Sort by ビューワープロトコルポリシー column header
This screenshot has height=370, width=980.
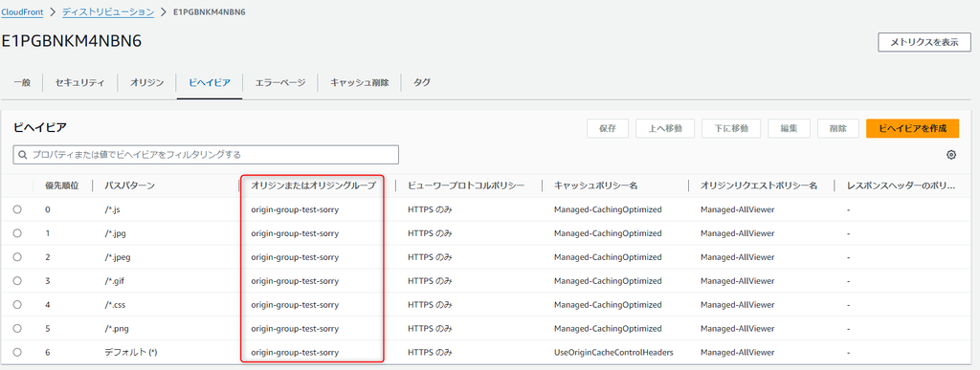[466, 185]
